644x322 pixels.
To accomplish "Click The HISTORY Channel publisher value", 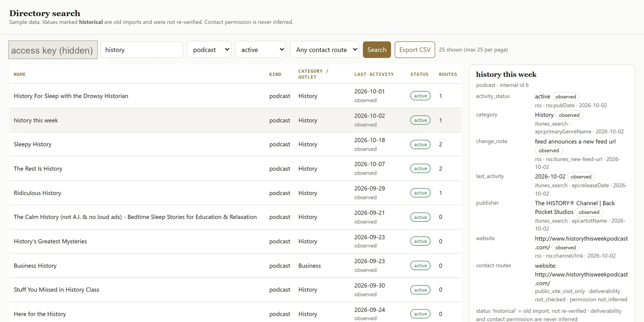I will [575, 208].
